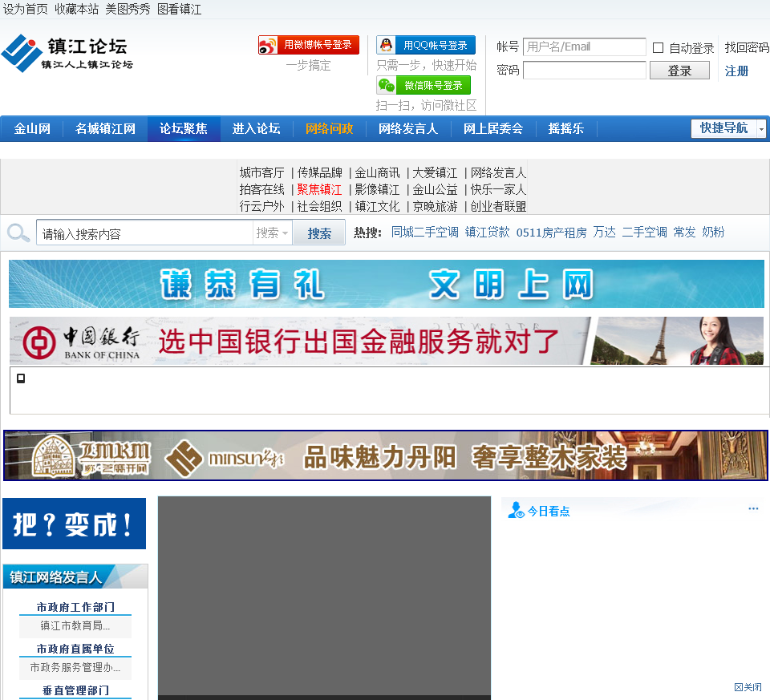Image resolution: width=770 pixels, height=700 pixels.
Task: Open the 城市客厅 board link
Action: point(261,172)
